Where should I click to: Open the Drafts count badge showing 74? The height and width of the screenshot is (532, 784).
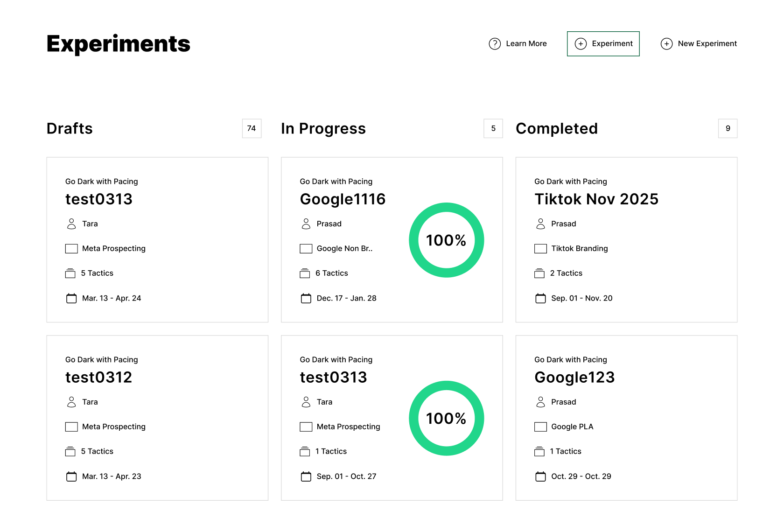pos(252,128)
